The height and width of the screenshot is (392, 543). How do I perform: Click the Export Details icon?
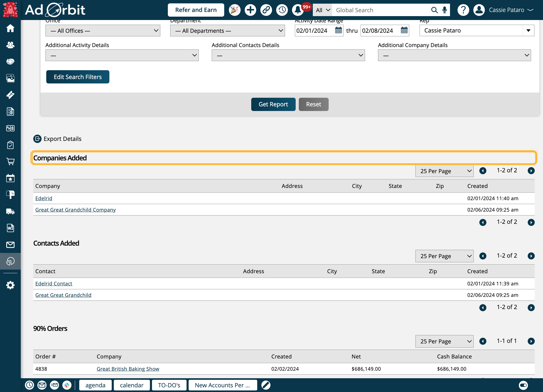click(x=37, y=139)
